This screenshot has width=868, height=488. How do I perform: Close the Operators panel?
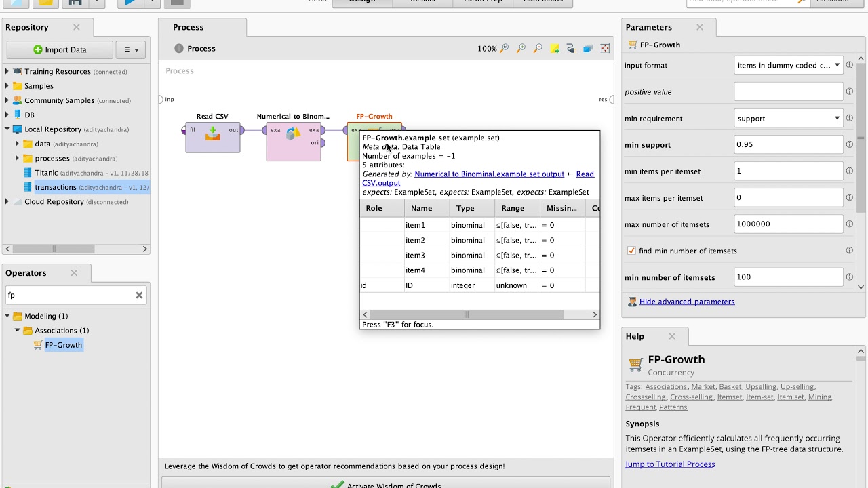74,273
